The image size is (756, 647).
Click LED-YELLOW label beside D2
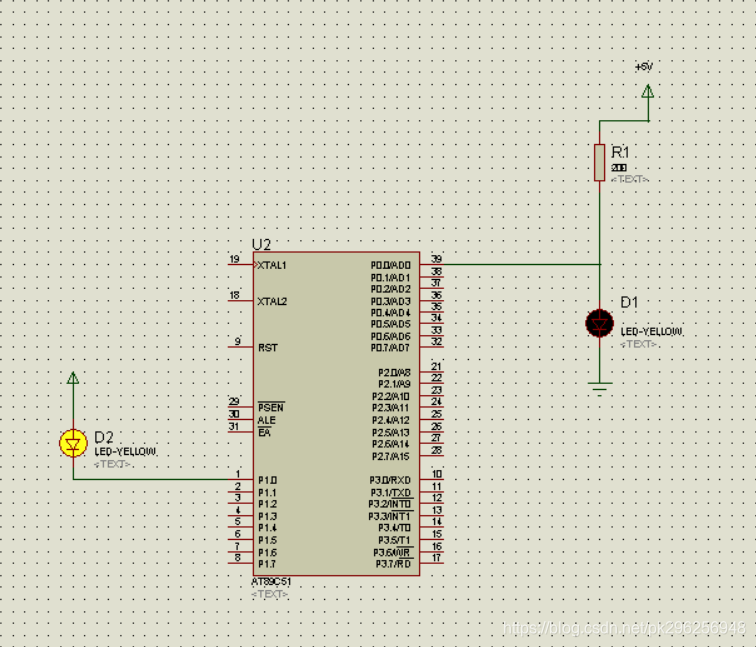(125, 452)
